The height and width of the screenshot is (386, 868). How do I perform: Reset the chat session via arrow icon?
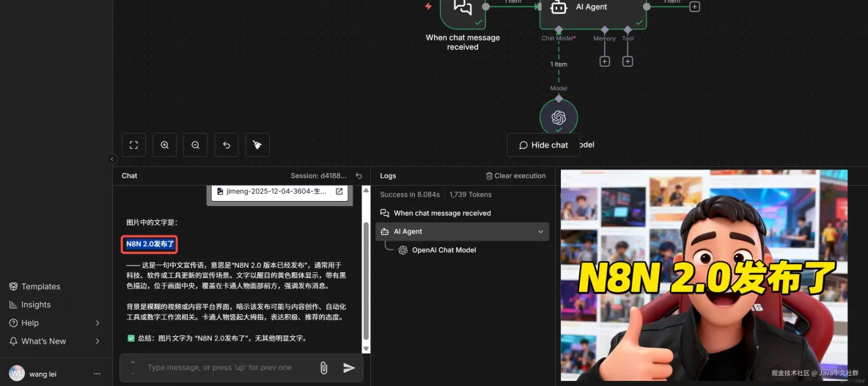click(358, 175)
